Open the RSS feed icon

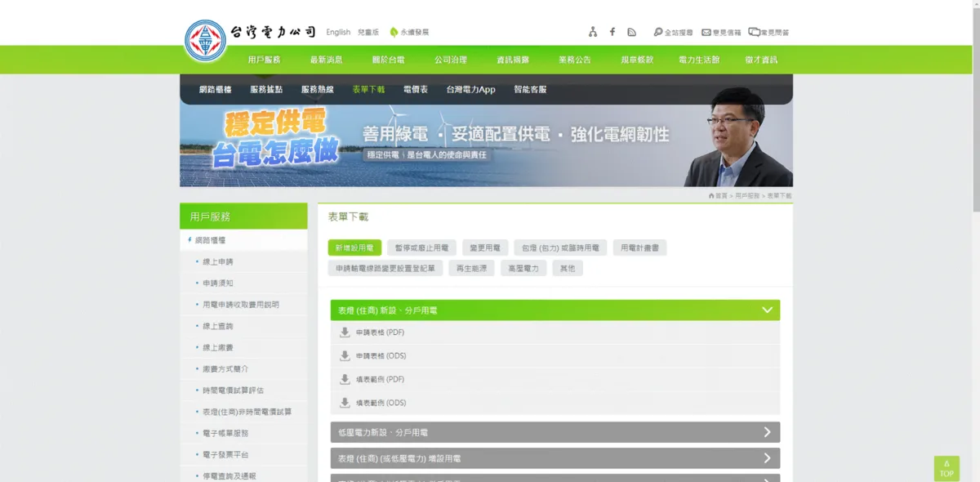[631, 32]
